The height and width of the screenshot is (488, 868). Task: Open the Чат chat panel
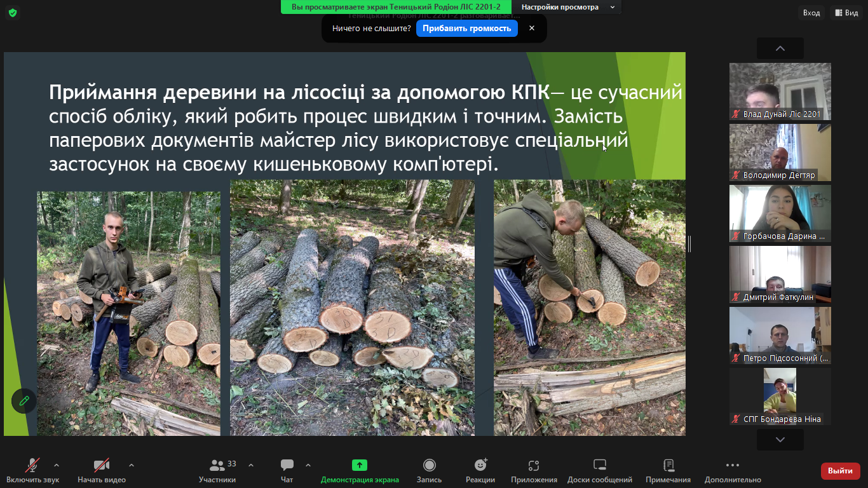pos(287,470)
